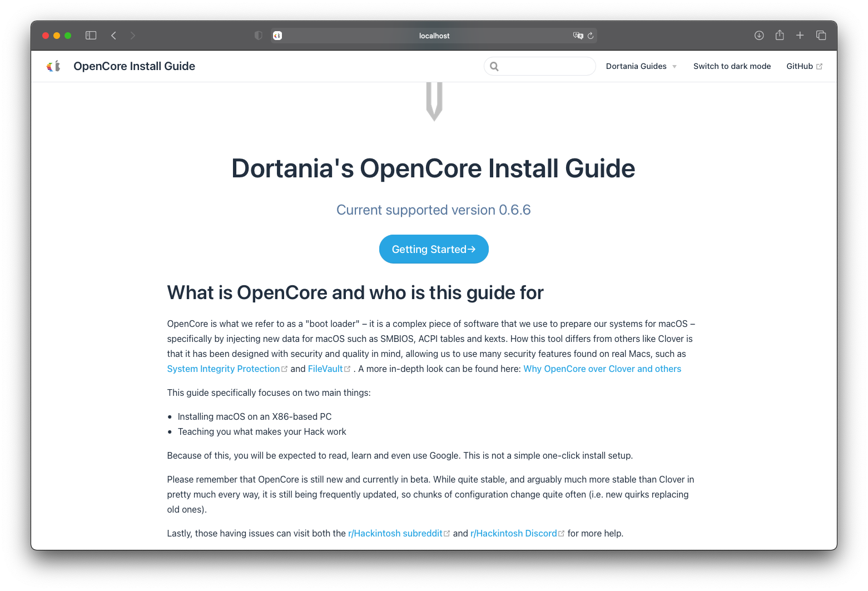This screenshot has width=868, height=591.
Task: Click the site favicon in address bar
Action: click(277, 36)
